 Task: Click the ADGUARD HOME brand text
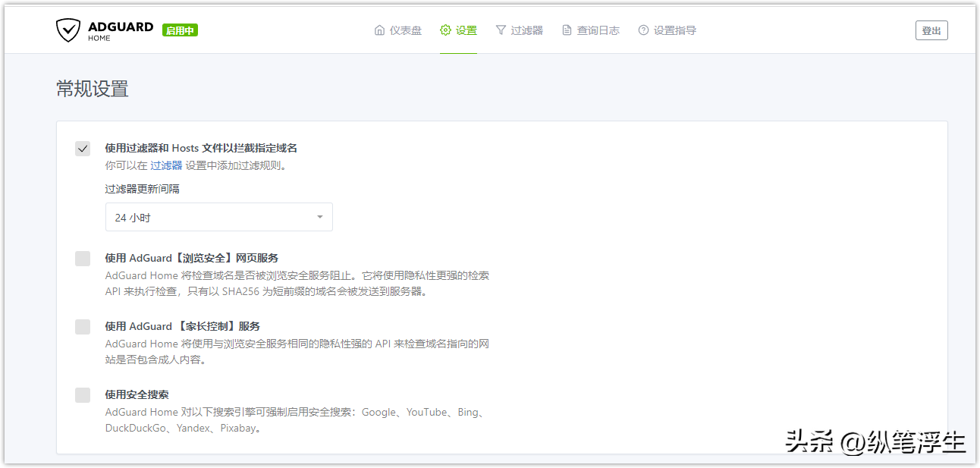point(121,31)
